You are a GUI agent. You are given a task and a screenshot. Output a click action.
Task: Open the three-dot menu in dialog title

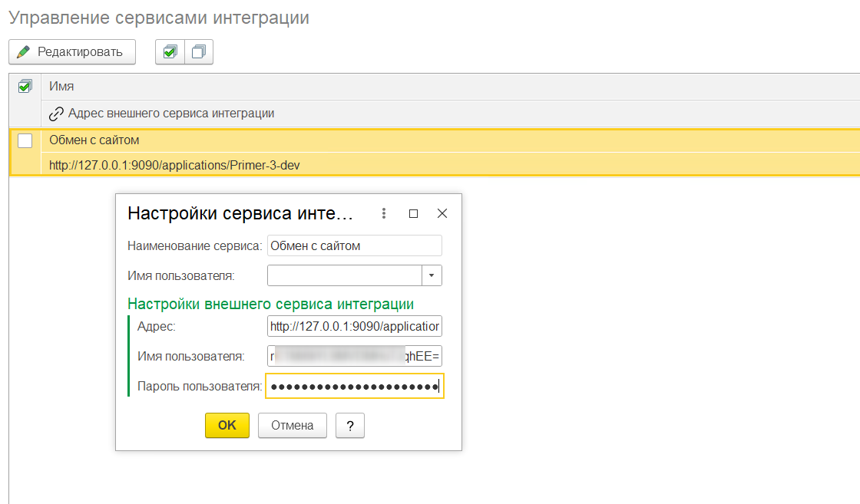pos(384,214)
